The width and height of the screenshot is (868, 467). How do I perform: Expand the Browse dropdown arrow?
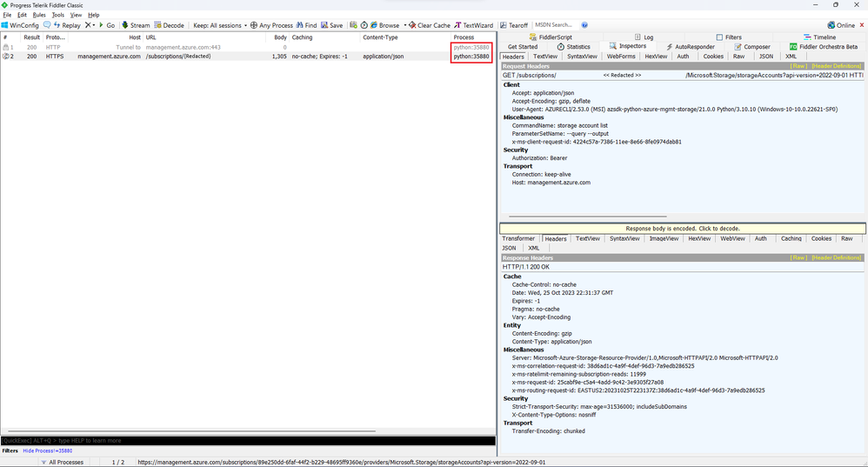(x=404, y=25)
